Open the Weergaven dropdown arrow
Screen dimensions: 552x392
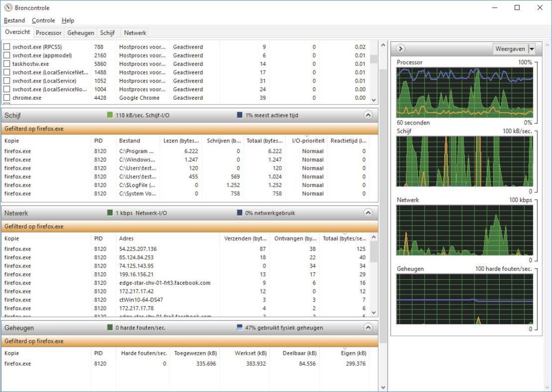tap(532, 49)
